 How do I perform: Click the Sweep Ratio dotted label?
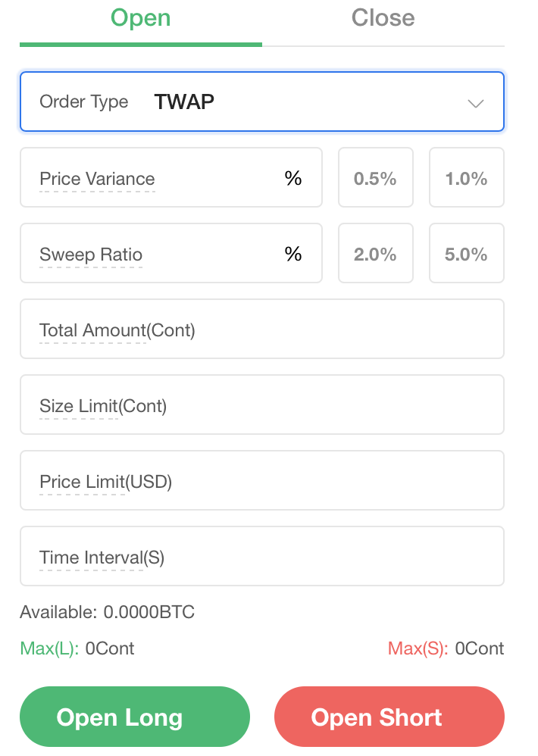[x=91, y=255]
